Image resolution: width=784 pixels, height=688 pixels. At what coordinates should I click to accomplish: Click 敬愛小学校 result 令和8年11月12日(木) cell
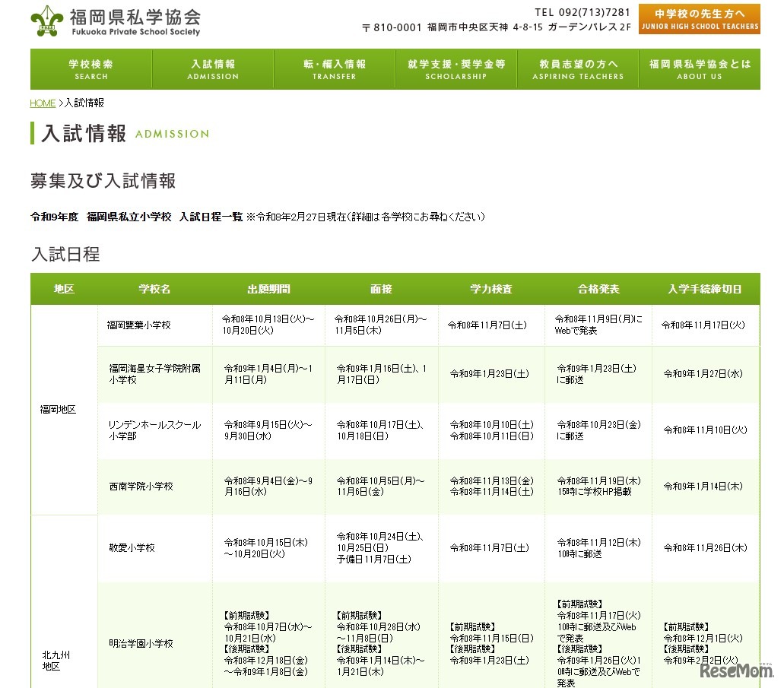598,548
